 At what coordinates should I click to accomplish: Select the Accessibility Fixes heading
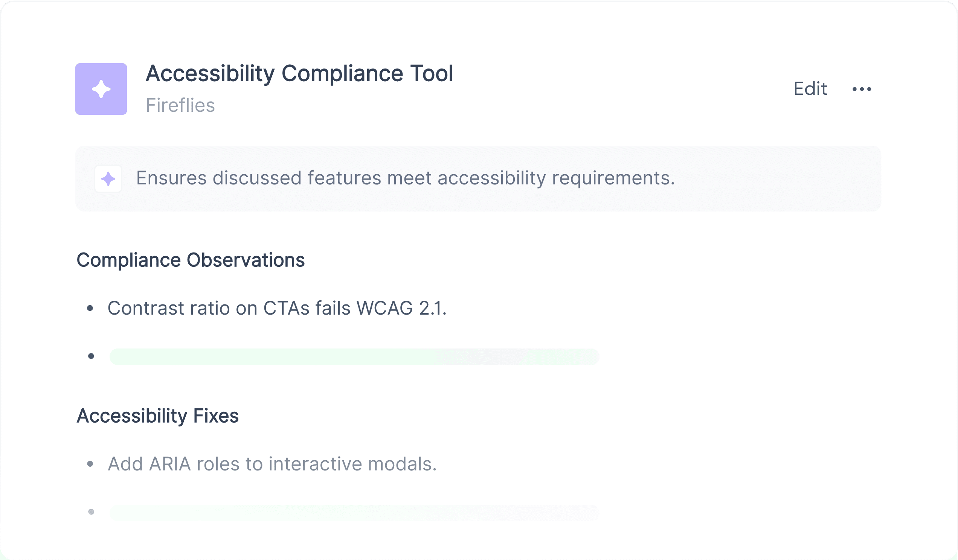pyautogui.click(x=157, y=415)
